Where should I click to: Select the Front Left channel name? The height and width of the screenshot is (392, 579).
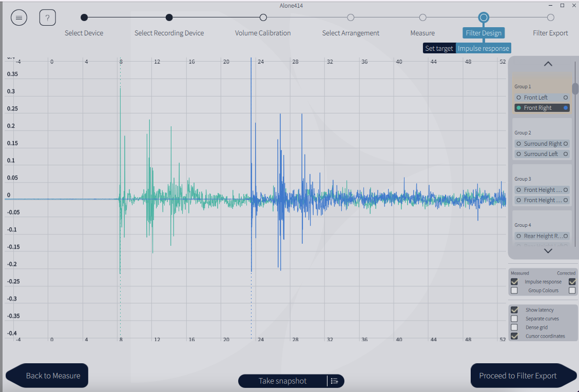(536, 97)
